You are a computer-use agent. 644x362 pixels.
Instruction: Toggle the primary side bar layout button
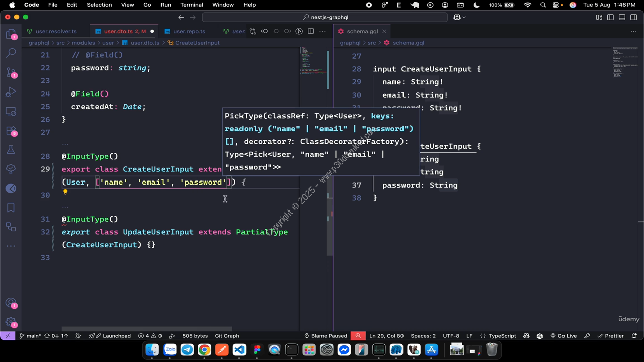click(x=610, y=17)
